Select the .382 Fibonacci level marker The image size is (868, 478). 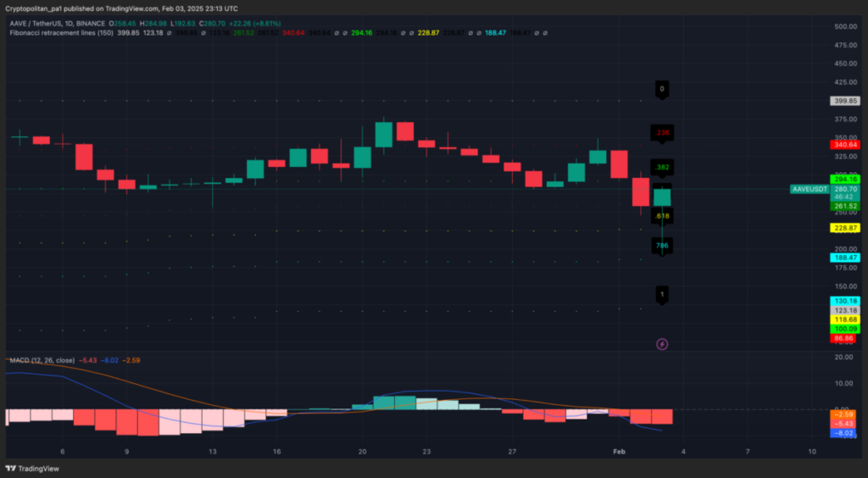point(663,167)
